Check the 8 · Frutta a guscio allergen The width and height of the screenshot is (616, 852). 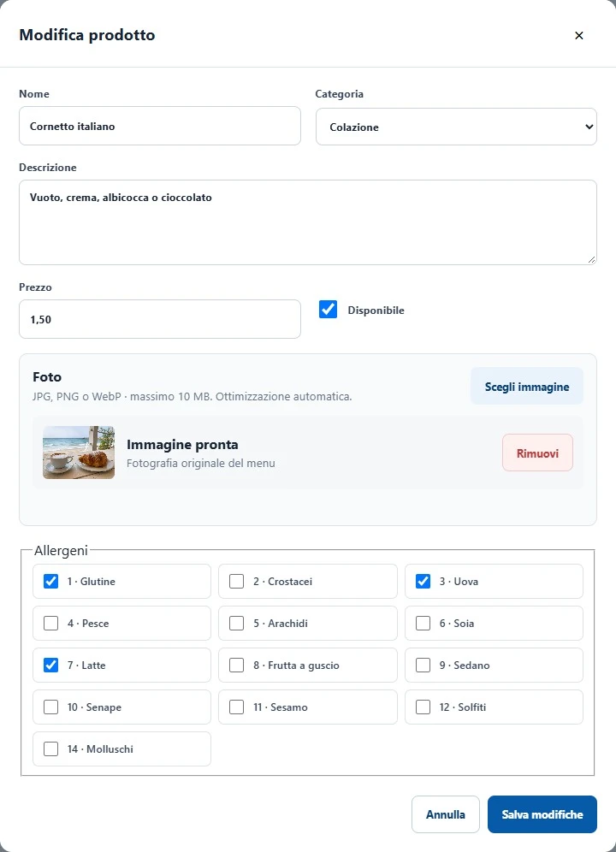pos(236,665)
